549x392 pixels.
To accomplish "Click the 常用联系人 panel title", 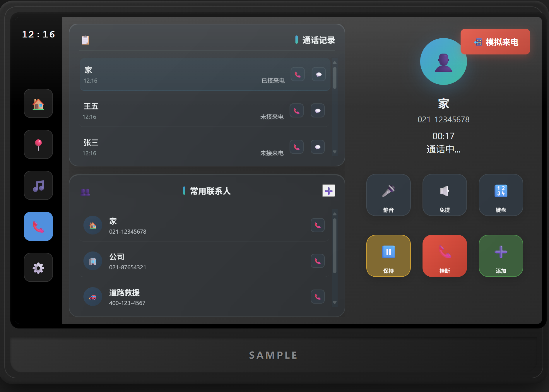I will click(x=211, y=191).
